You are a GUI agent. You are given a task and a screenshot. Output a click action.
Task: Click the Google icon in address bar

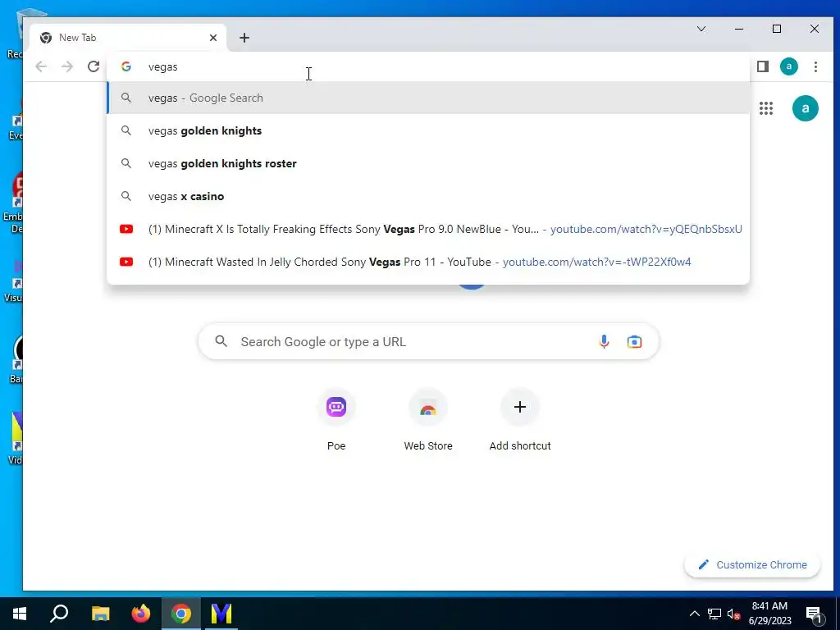point(126,66)
